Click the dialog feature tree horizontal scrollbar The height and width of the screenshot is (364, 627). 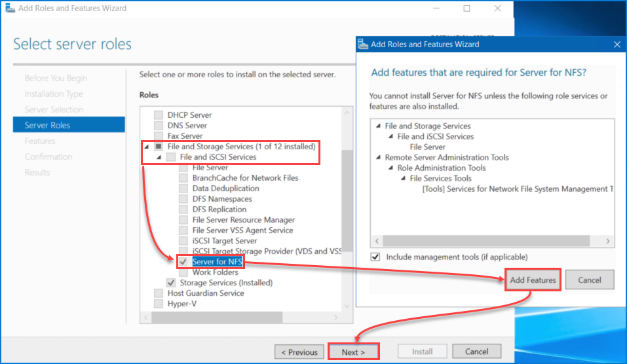(x=486, y=241)
